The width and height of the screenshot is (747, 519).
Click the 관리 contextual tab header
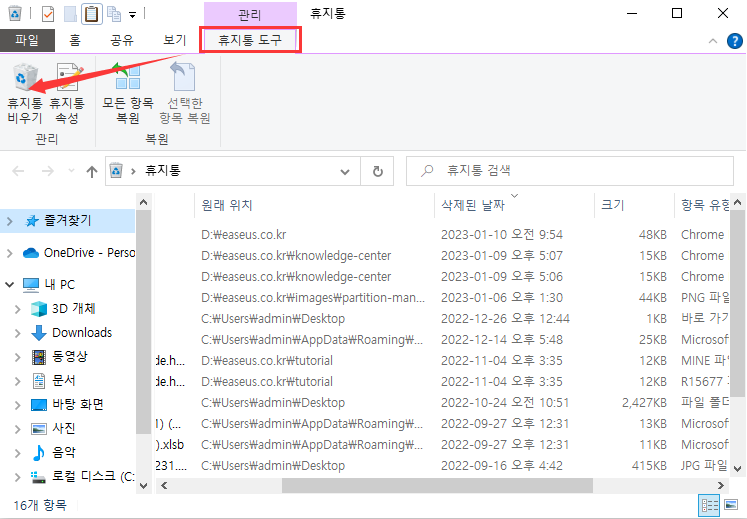(250, 15)
